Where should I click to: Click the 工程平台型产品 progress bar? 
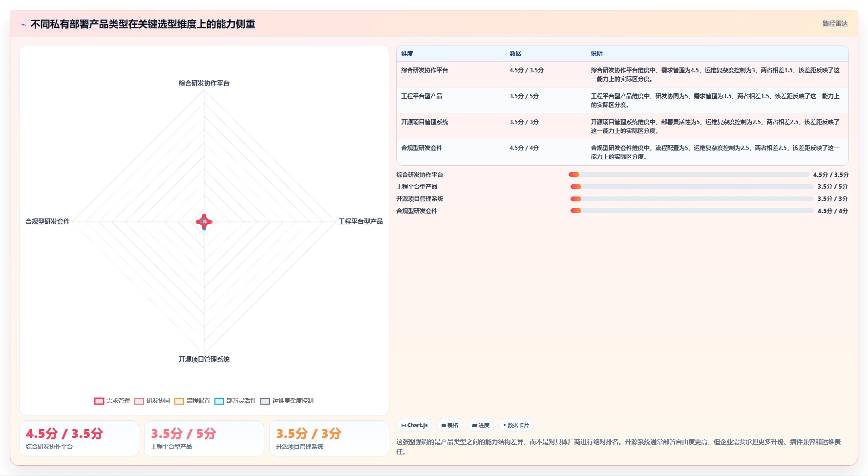(x=692, y=187)
